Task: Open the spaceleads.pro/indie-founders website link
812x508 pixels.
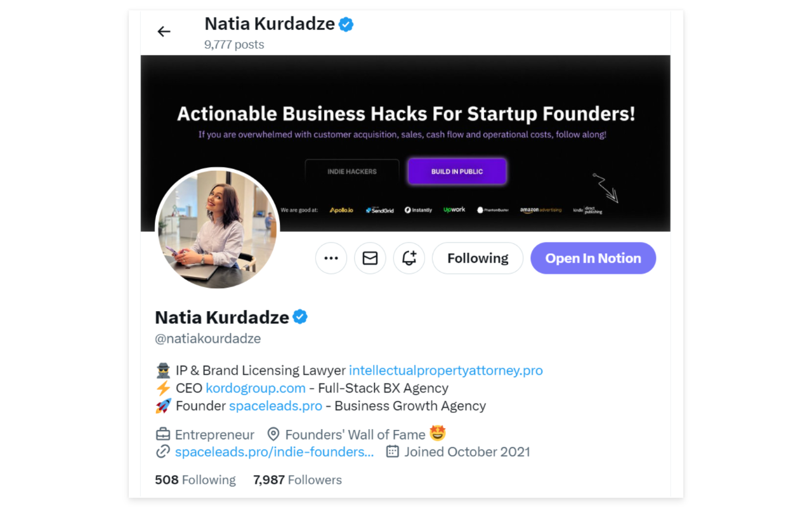Action: [274, 452]
